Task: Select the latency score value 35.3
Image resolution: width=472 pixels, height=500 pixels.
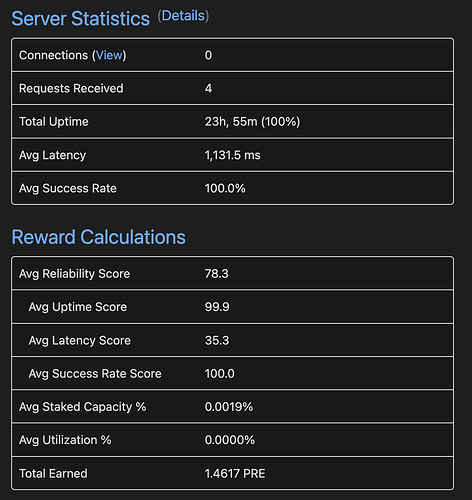Action: coord(217,340)
